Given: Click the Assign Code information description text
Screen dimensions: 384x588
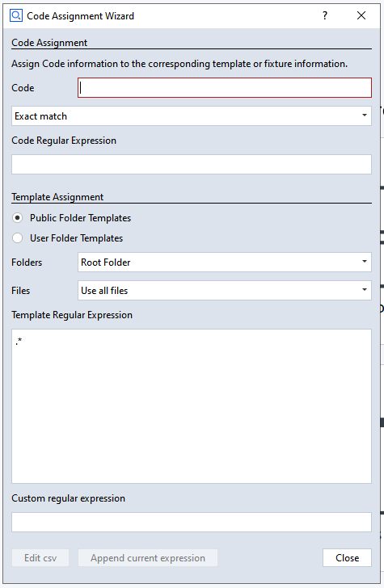Looking at the screenshot, I should pyautogui.click(x=179, y=64).
